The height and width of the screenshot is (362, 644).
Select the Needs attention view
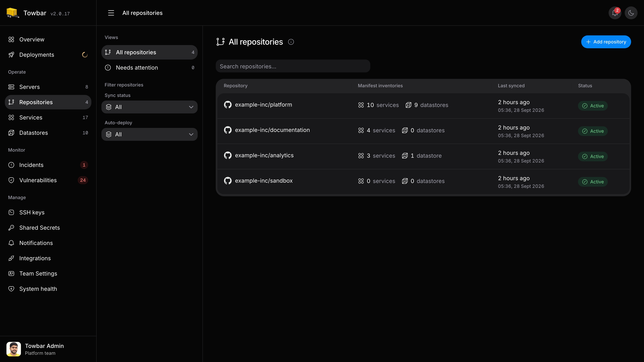coord(150,68)
